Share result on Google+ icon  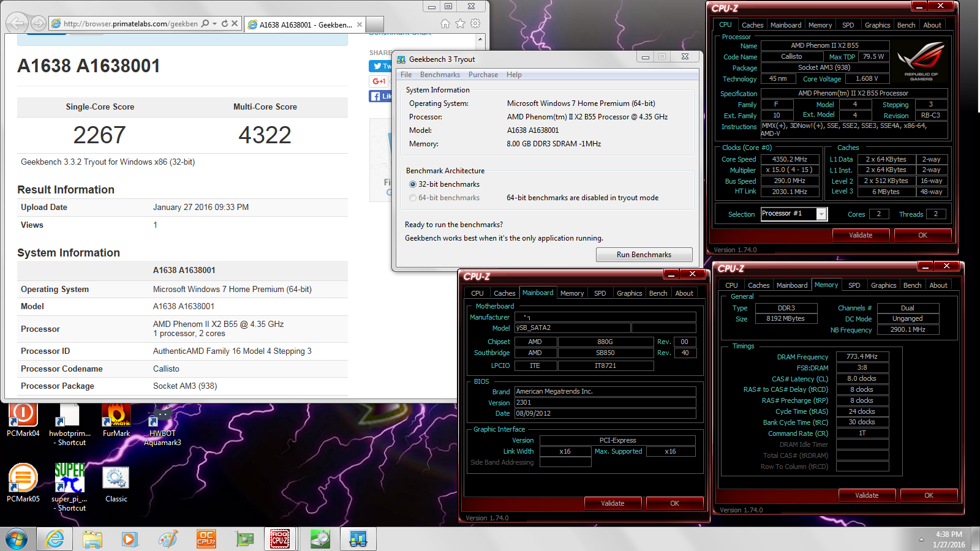(379, 81)
